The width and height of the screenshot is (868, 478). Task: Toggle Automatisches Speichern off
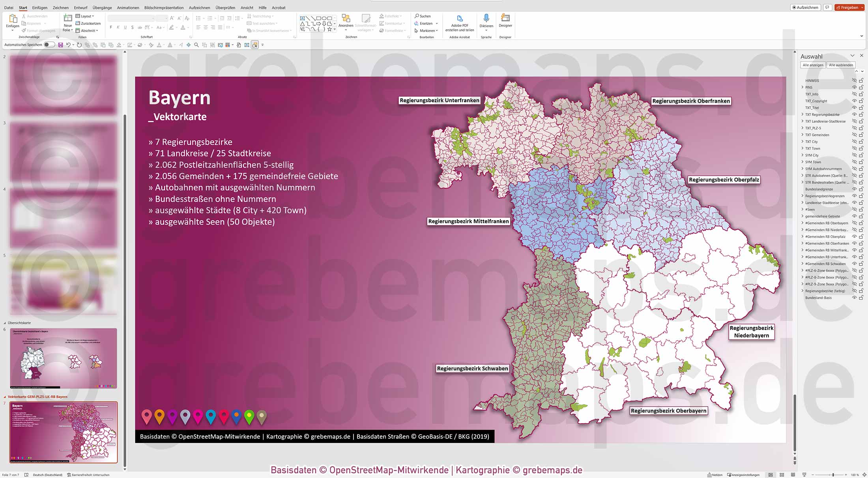49,45
